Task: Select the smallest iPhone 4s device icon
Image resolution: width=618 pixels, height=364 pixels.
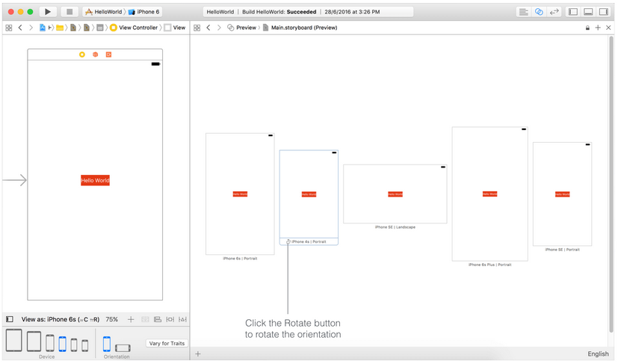Action: 84,345
